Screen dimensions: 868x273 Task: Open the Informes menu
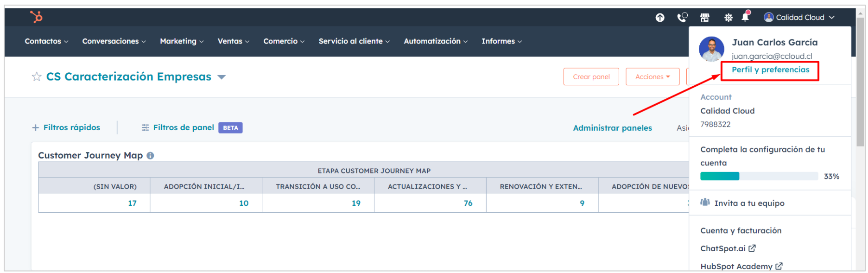[x=501, y=41]
